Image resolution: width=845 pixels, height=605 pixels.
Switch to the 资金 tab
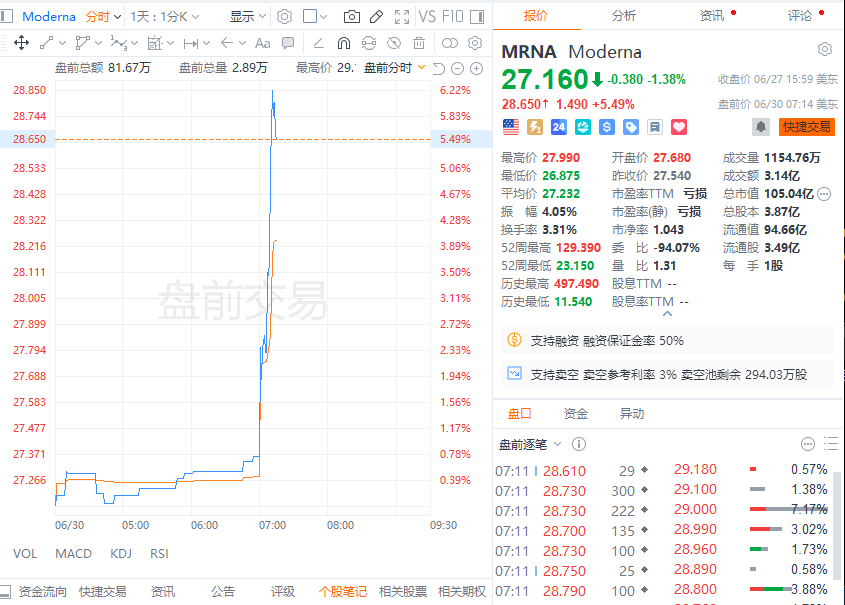[576, 414]
